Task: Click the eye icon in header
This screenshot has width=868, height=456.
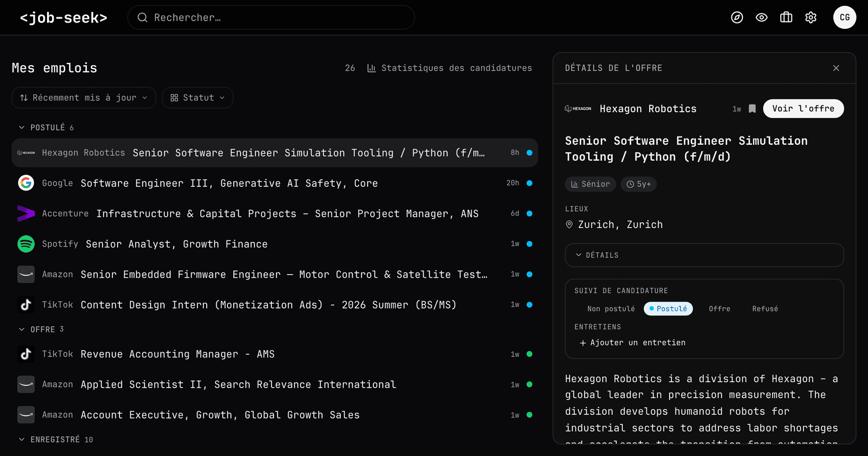Action: click(x=762, y=18)
